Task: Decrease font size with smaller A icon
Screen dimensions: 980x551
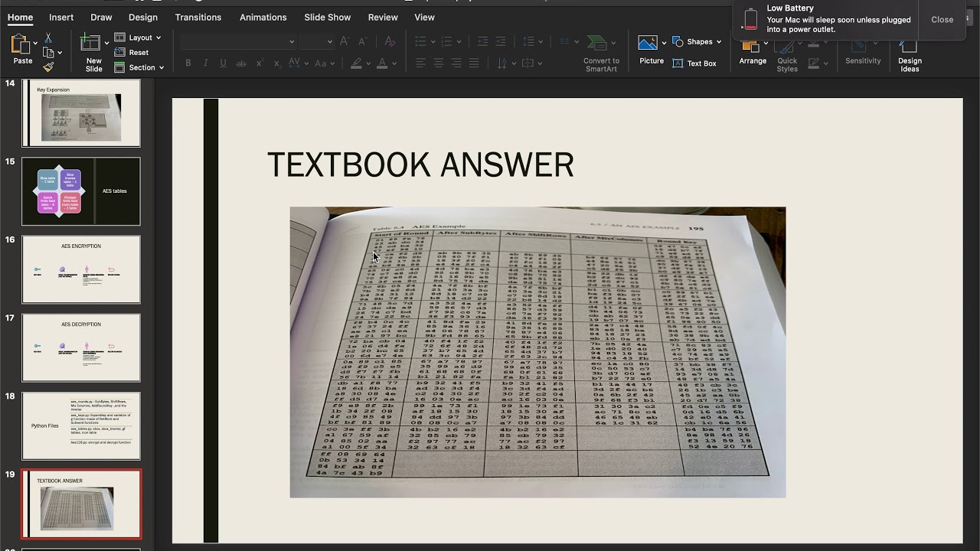Action: (x=362, y=41)
